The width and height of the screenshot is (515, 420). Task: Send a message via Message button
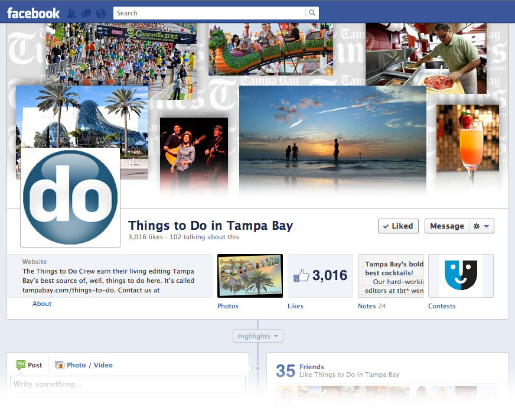446,226
